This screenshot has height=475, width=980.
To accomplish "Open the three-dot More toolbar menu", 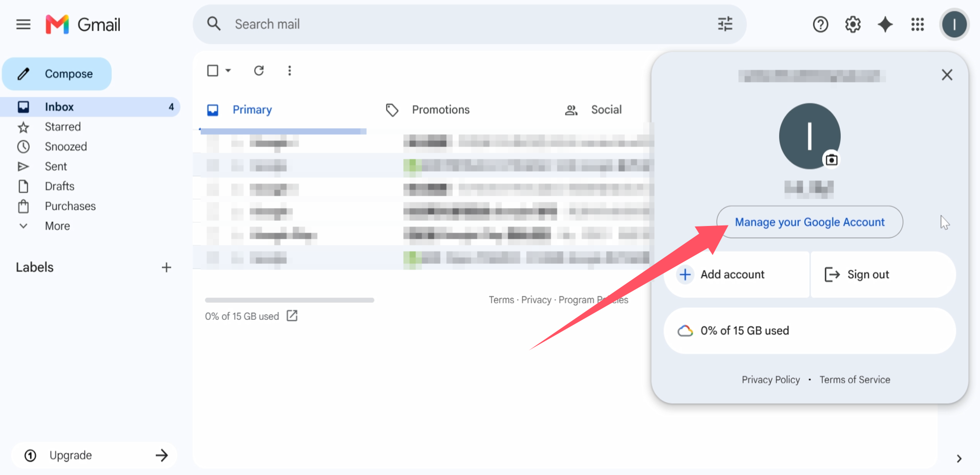I will 289,71.
